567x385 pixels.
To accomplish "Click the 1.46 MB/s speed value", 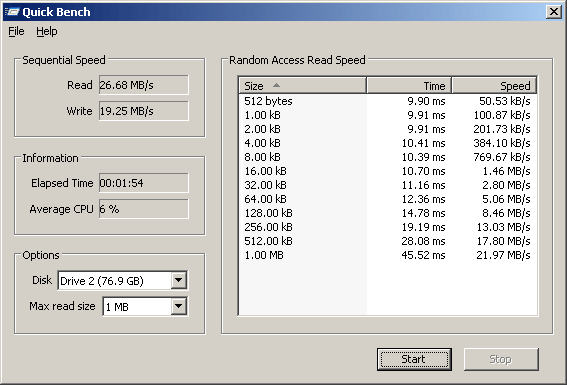I will (x=507, y=171).
